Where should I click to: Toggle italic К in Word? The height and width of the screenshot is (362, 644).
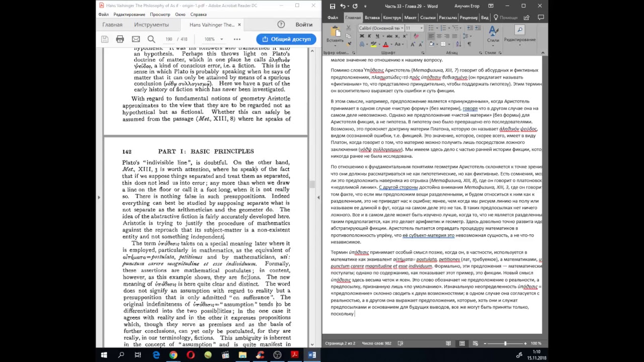[x=369, y=36]
